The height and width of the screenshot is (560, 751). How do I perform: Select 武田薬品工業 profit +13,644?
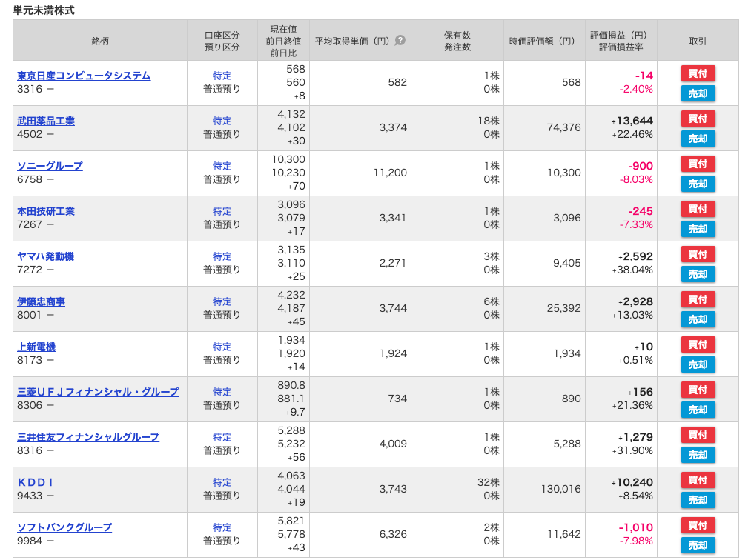click(x=632, y=121)
